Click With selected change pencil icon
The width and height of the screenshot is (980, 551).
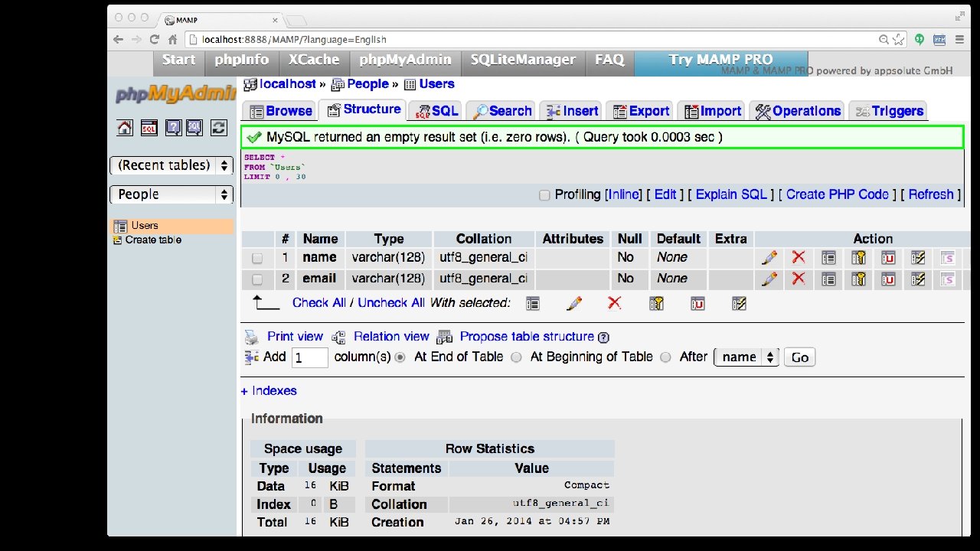[x=574, y=304]
